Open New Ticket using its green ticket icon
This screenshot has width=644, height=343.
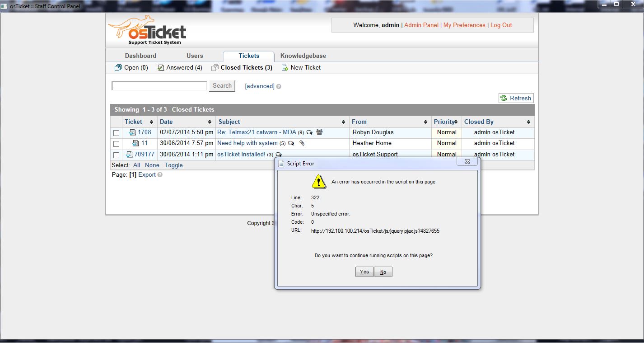pos(285,67)
